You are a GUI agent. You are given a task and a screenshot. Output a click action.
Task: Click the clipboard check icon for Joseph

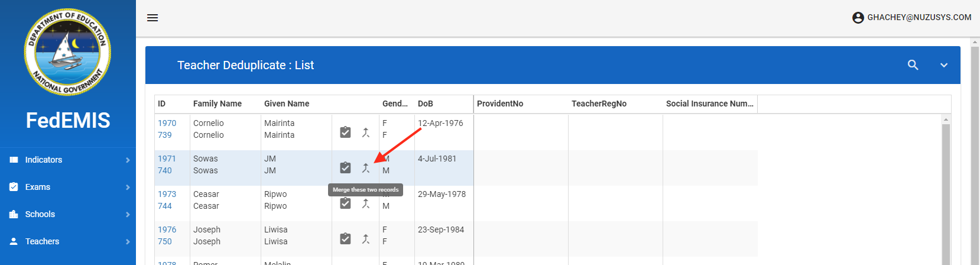[x=346, y=239]
